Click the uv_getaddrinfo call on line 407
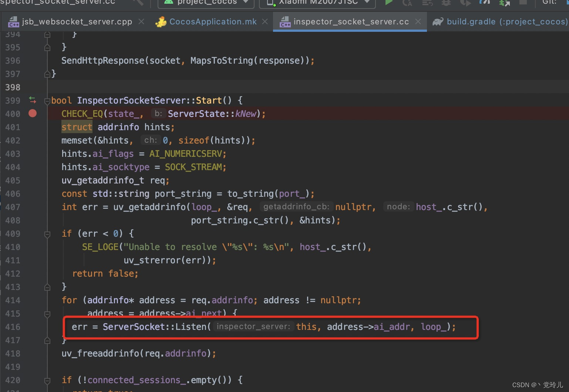 (x=149, y=207)
